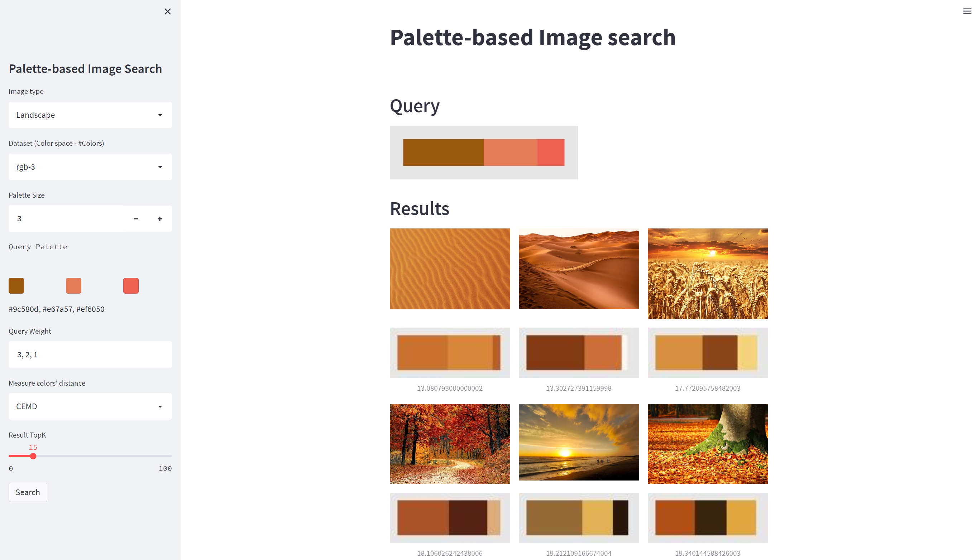
Task: Open the Image type Landscape dropdown
Action: pos(90,115)
